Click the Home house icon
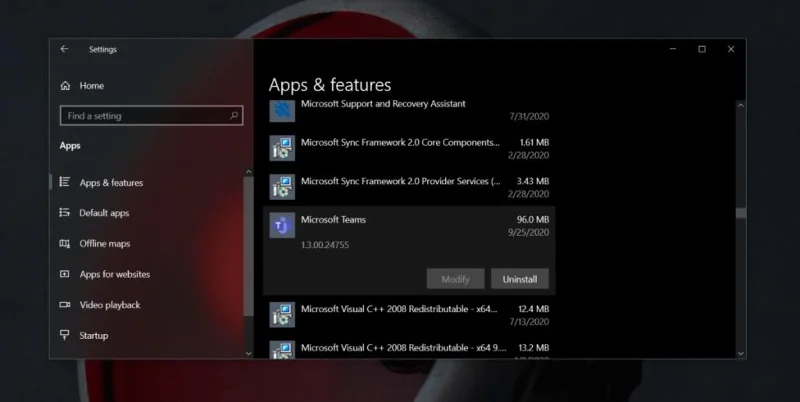This screenshot has width=800, height=402. click(65, 86)
